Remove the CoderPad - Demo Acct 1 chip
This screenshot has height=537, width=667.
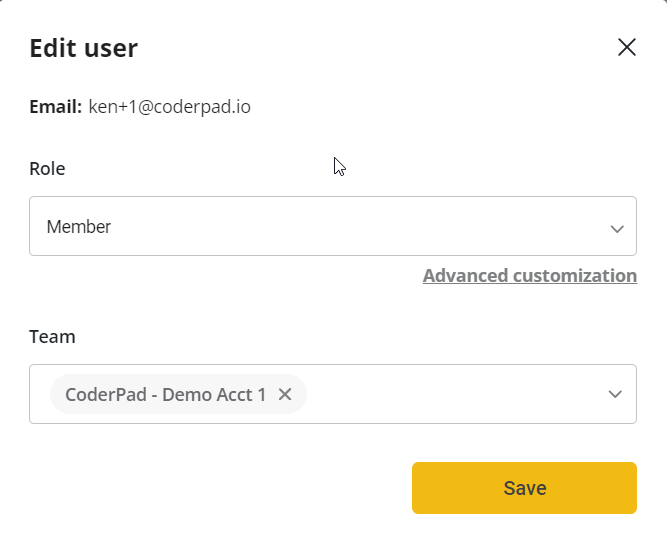pyautogui.click(x=285, y=394)
